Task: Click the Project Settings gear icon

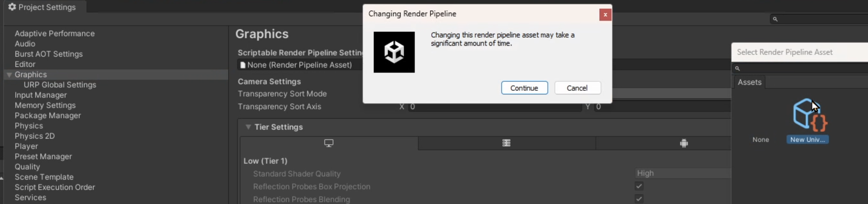Action: click(x=12, y=7)
